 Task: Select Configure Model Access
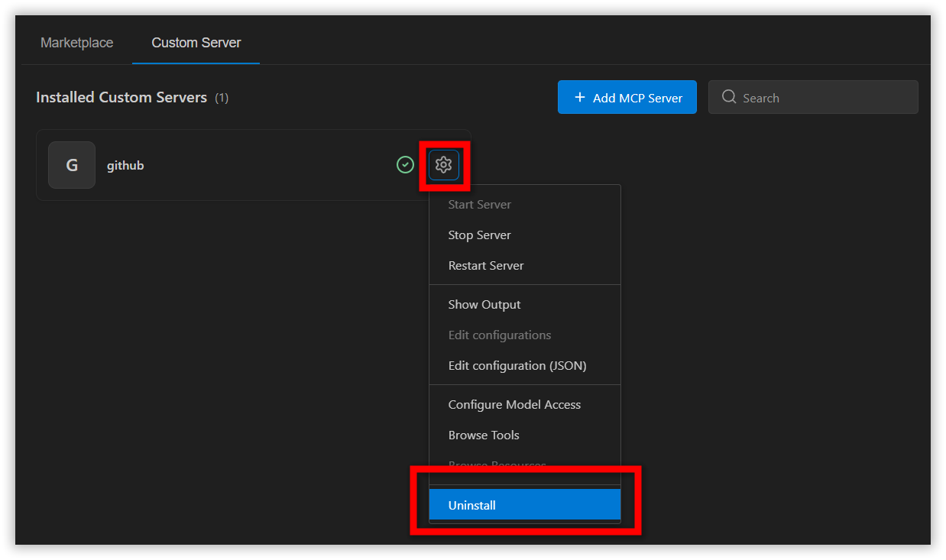514,405
